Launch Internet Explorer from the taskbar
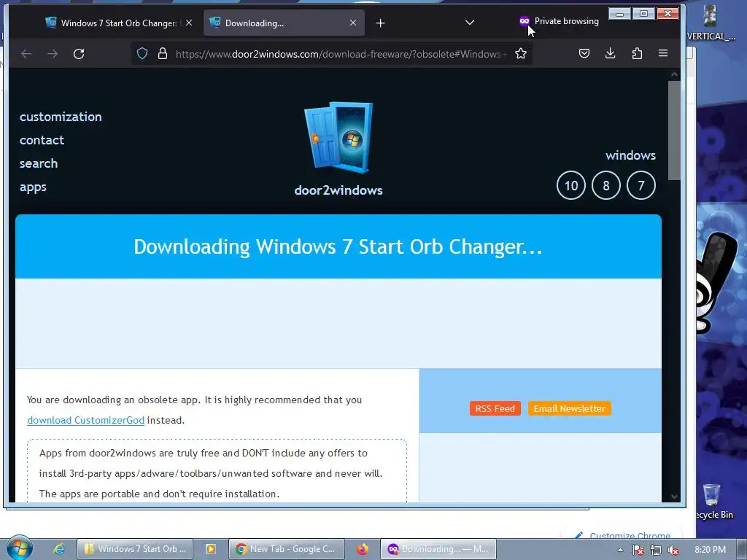This screenshot has height=560, width=747. (58, 548)
